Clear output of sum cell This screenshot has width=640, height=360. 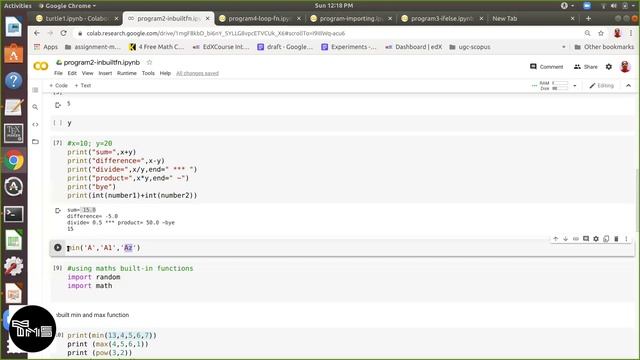tap(58, 211)
